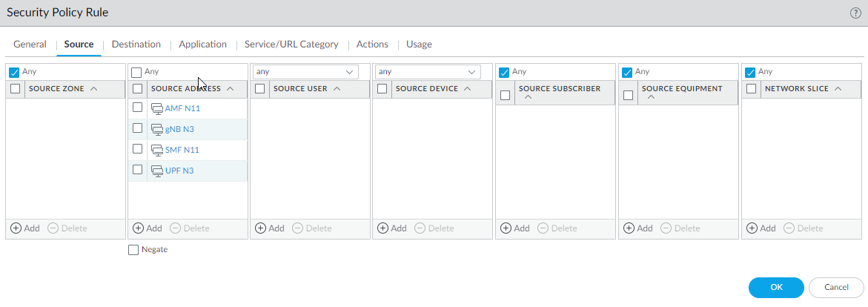Click the Add plus icon under Source User
This screenshot has width=868, height=307.
pyautogui.click(x=260, y=228)
